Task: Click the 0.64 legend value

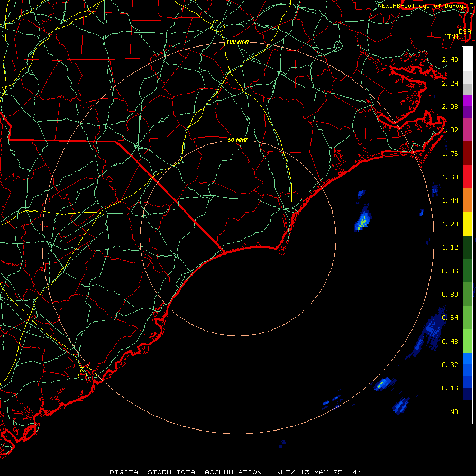Action: (450, 318)
